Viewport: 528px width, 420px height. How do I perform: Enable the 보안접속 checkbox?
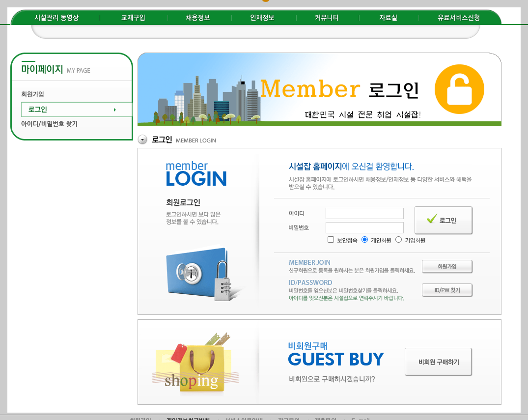331,239
